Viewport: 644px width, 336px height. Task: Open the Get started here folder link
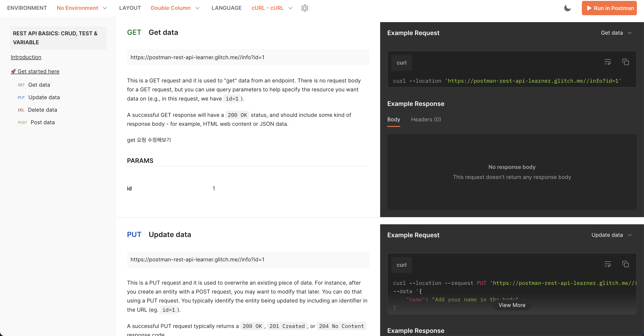pos(38,71)
